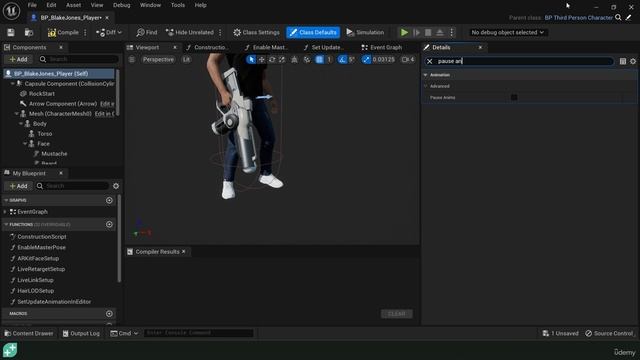Viewport: 640px width, 360px height.
Task: Click the Components search field
Action: pyautogui.click(x=79, y=60)
